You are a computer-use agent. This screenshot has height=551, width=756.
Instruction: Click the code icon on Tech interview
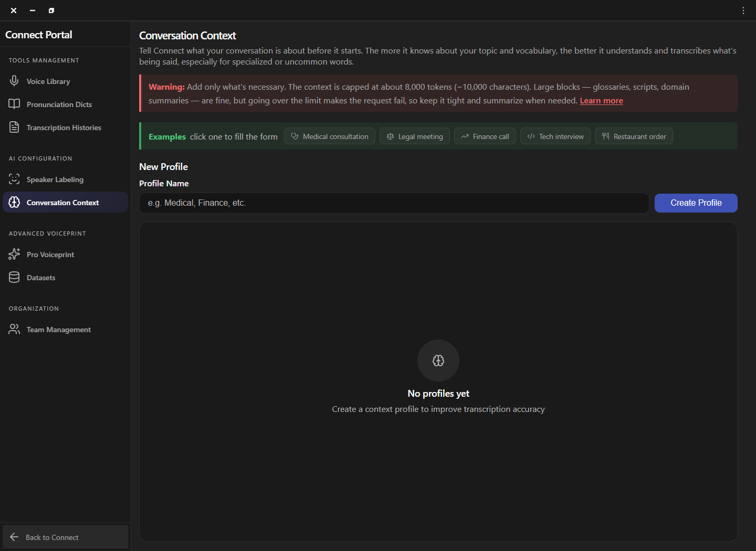coord(531,136)
